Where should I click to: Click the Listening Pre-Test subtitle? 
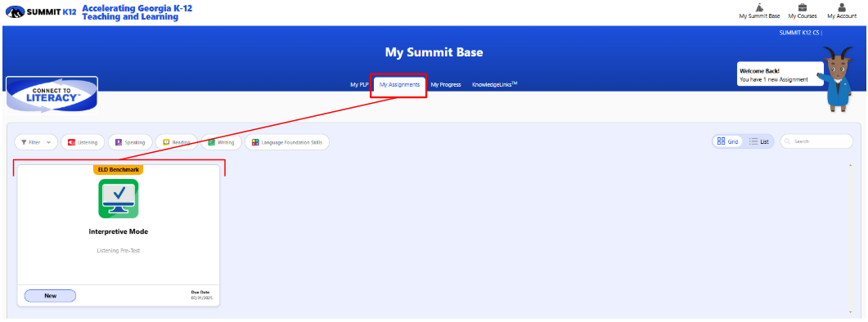tap(119, 251)
